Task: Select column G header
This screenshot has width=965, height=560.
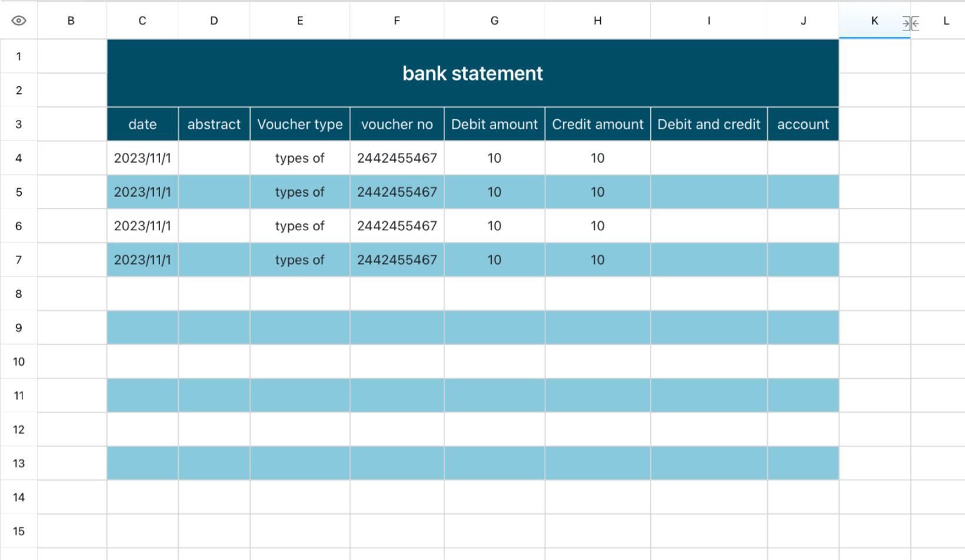Action: click(495, 21)
